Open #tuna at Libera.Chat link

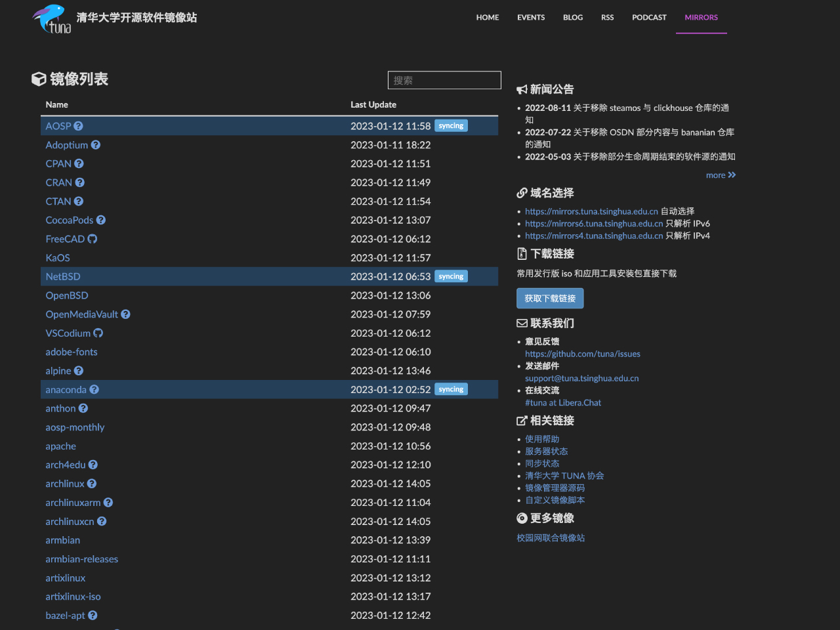point(563,403)
